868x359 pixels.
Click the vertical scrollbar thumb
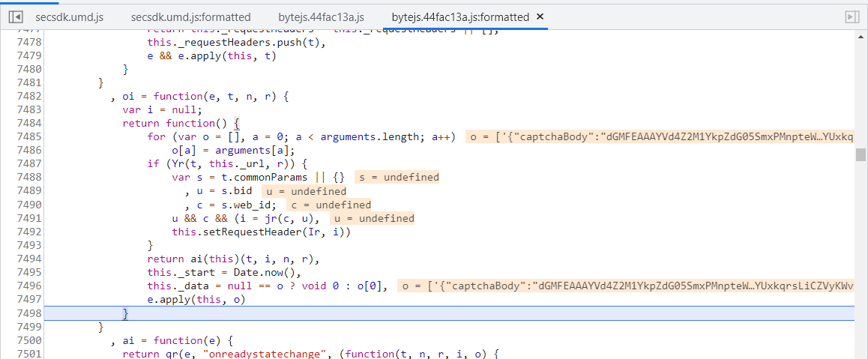[860, 154]
